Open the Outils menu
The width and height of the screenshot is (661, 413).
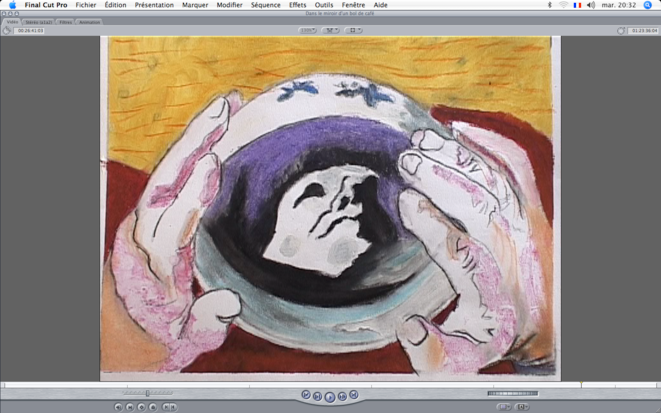(324, 5)
